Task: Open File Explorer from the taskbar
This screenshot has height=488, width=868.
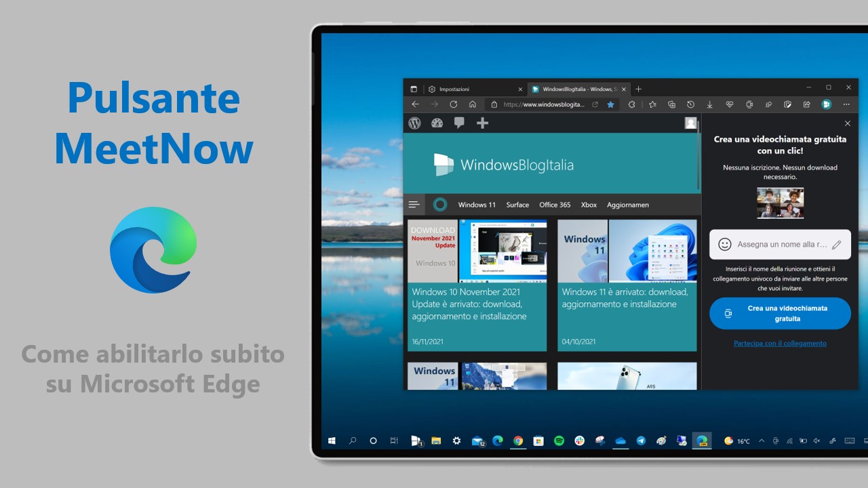Action: click(436, 441)
